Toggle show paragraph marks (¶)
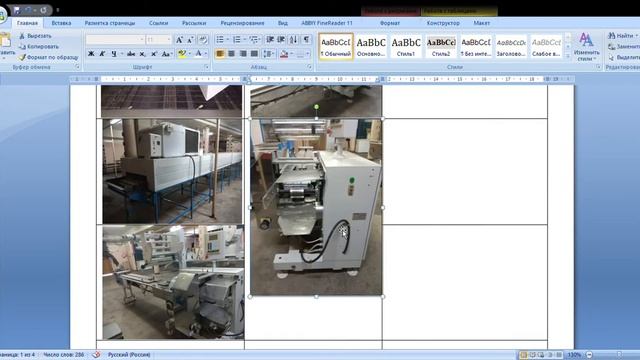Image resolution: width=640 pixels, height=360 pixels. tap(306, 40)
